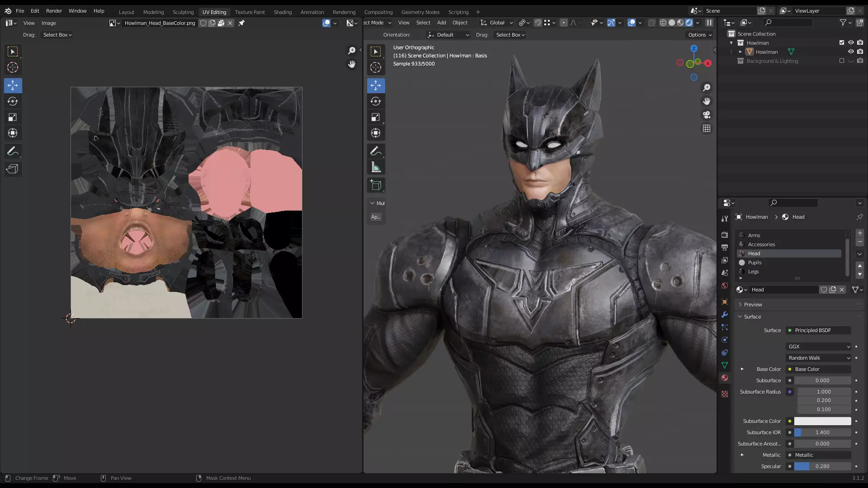Switch to Wireframe viewport shading
This screenshot has height=488, width=868.
pyautogui.click(x=663, y=23)
